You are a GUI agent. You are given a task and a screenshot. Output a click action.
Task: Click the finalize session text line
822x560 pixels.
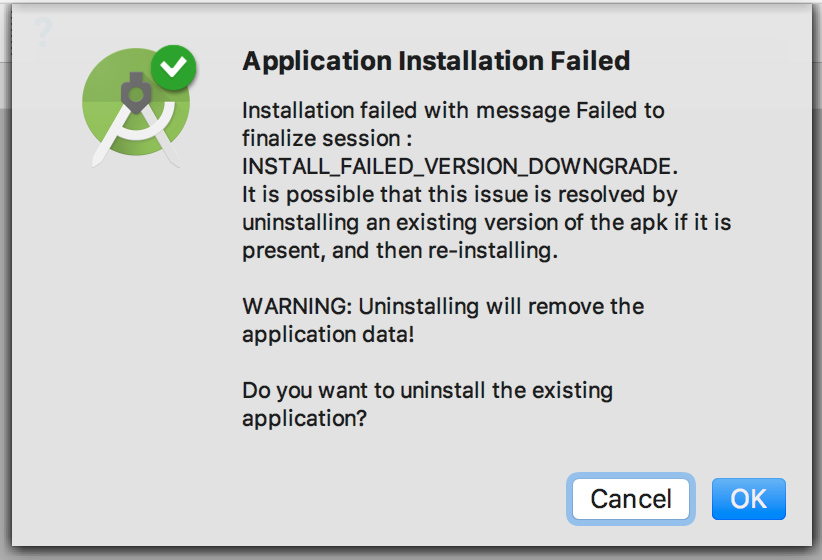tap(327, 139)
